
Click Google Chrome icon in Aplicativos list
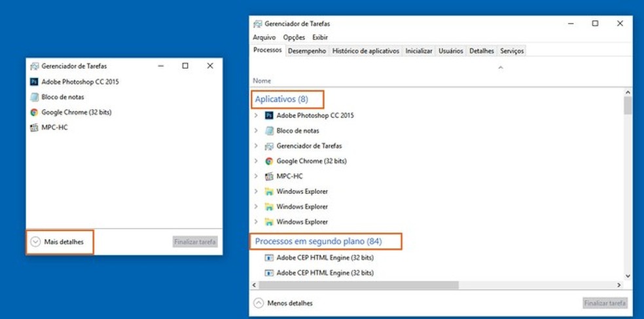(x=269, y=161)
